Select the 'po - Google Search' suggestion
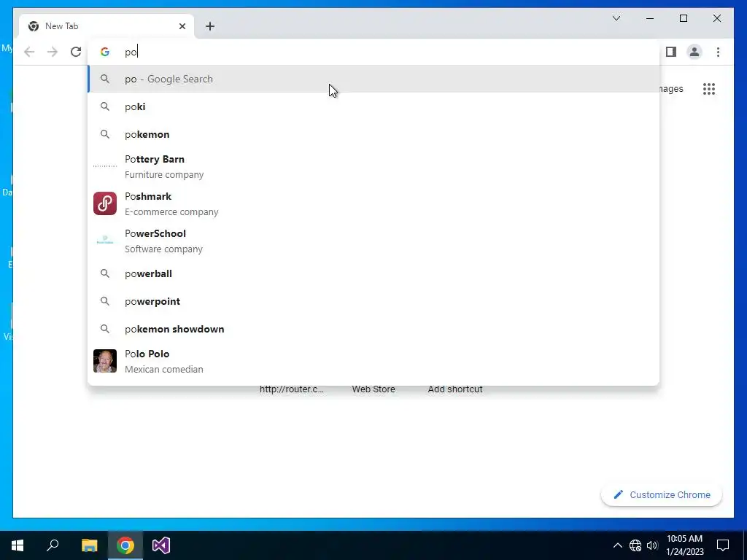The image size is (747, 560). point(373,79)
